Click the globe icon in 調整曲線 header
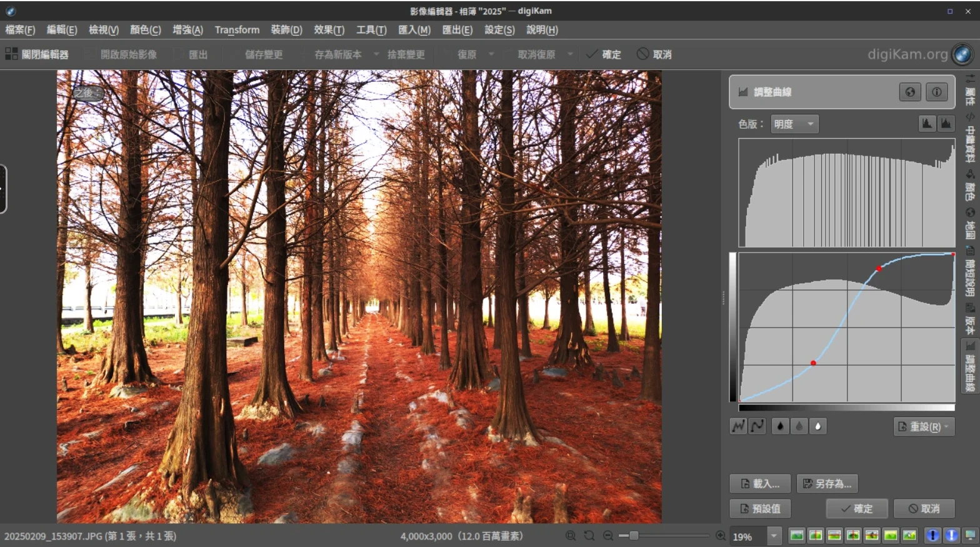The width and height of the screenshot is (980, 547). pyautogui.click(x=910, y=92)
